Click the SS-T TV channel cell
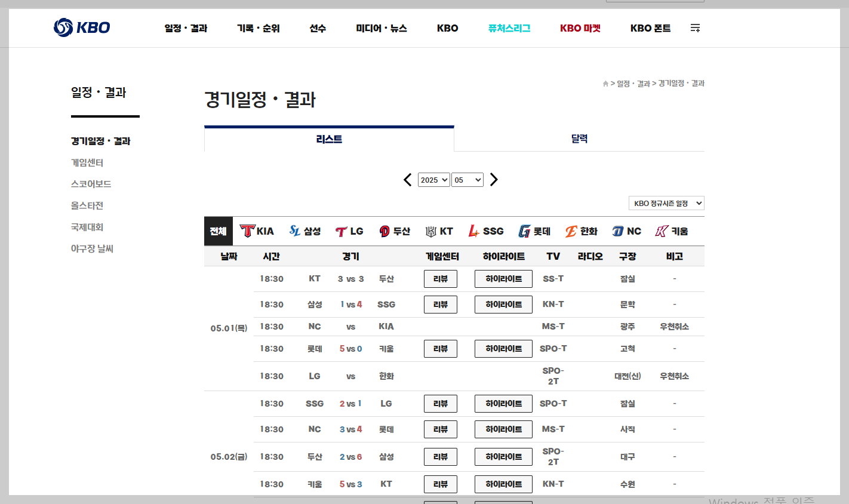Image resolution: width=849 pixels, height=504 pixels. tap(553, 279)
